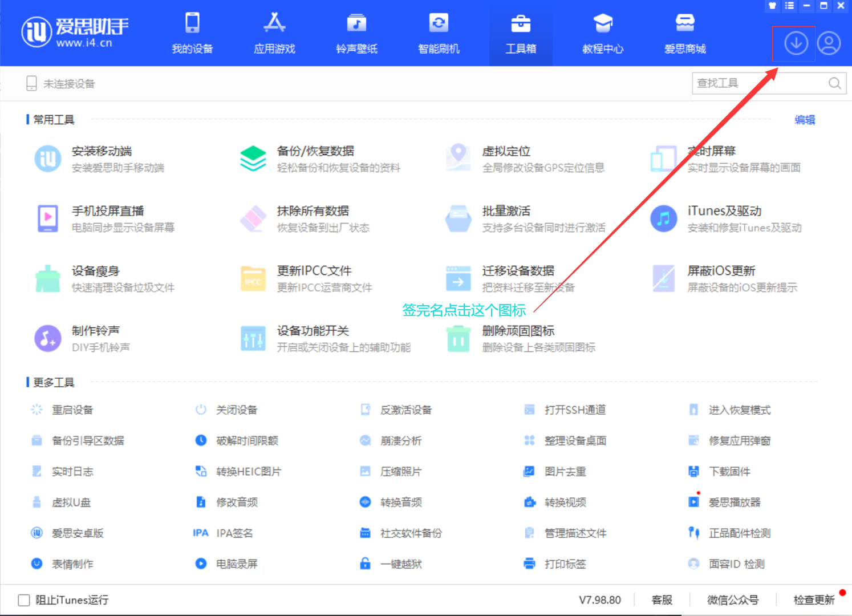Open the IPA签名 tool

pos(234,533)
